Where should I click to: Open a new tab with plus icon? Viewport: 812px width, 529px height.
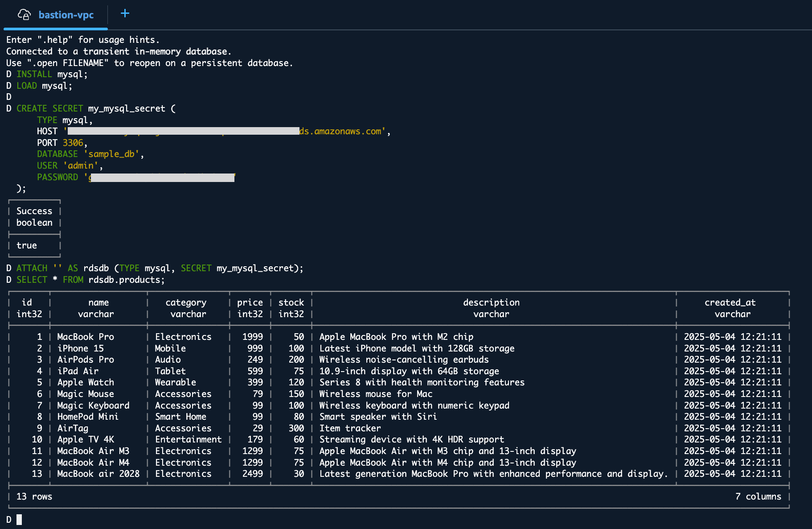[x=125, y=13]
